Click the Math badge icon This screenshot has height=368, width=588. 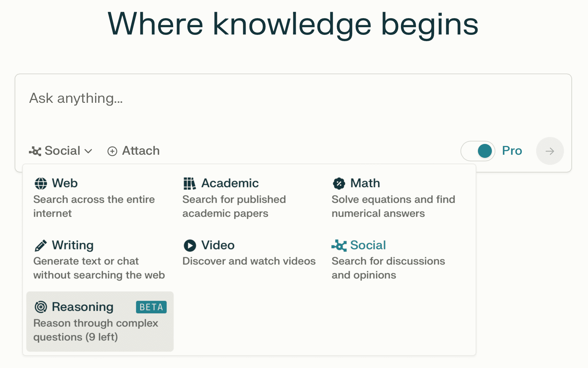point(339,183)
